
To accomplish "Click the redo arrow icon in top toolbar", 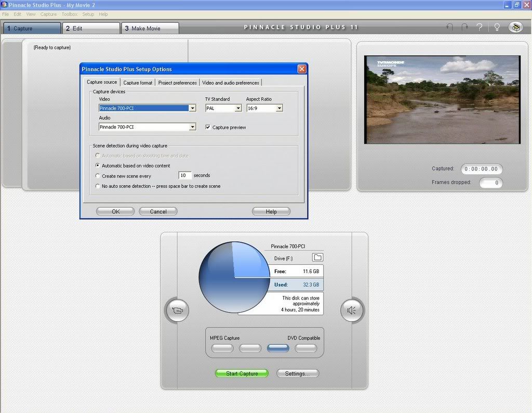I will pos(464,27).
